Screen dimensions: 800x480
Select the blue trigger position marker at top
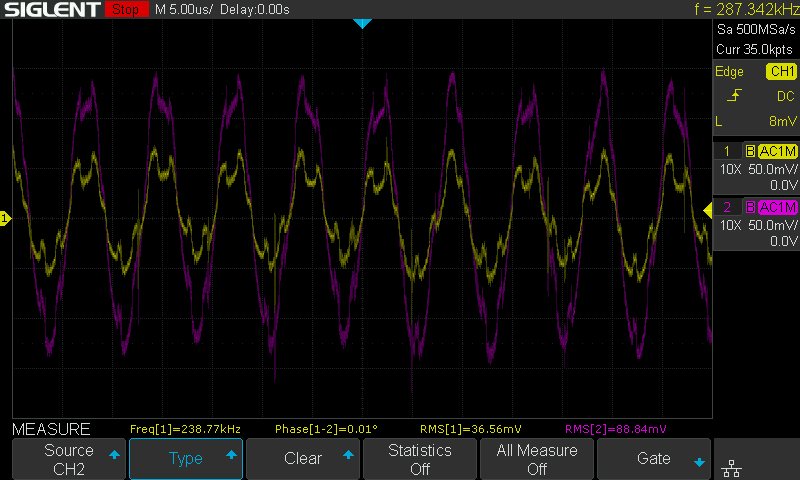(362, 23)
